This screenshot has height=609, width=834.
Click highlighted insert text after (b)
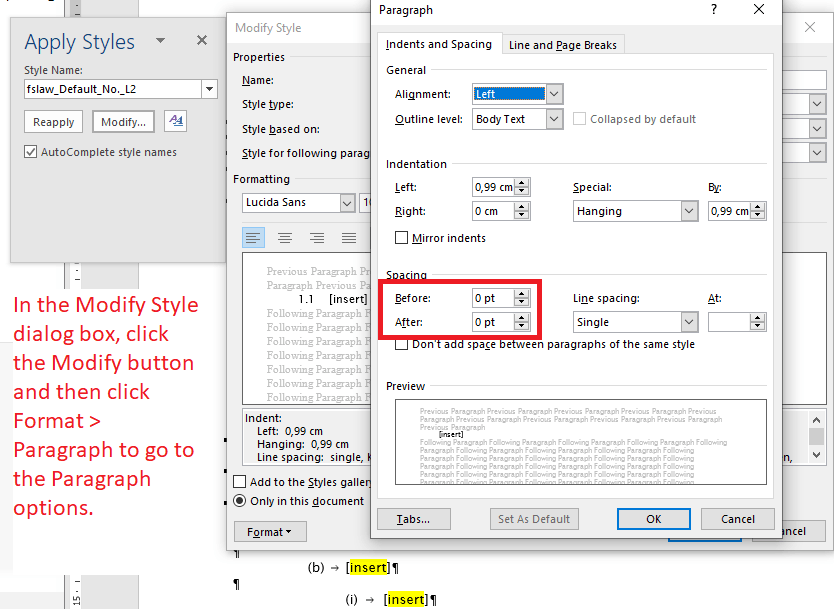pos(368,568)
